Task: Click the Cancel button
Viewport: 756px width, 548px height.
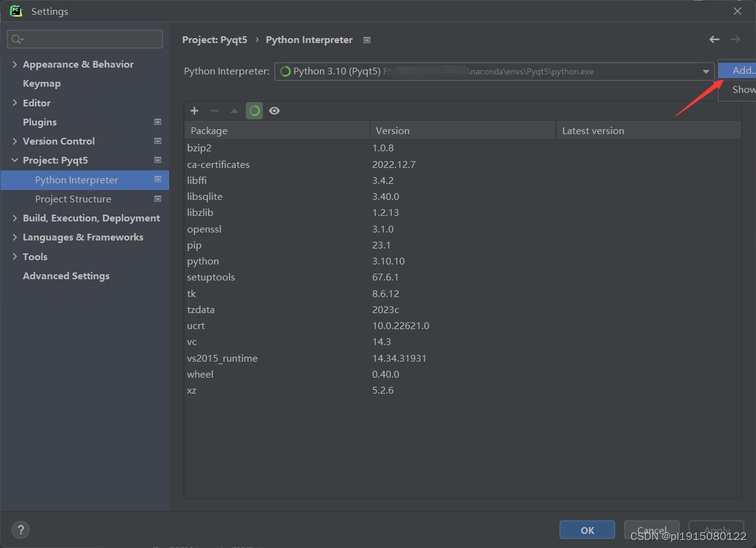Action: 652,530
